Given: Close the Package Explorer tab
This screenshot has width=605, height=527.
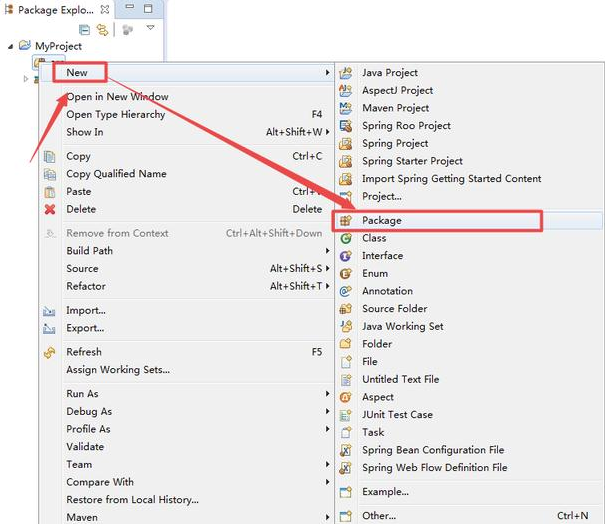Looking at the screenshot, I should tap(105, 8).
